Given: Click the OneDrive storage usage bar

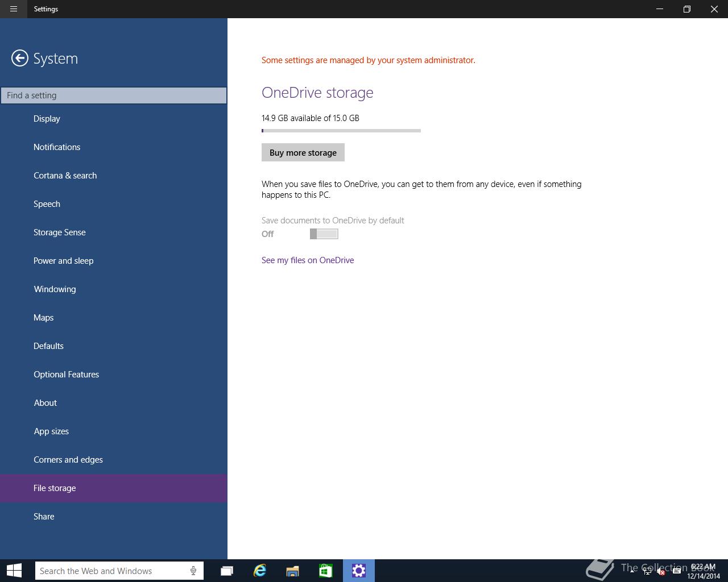Looking at the screenshot, I should click(x=341, y=131).
